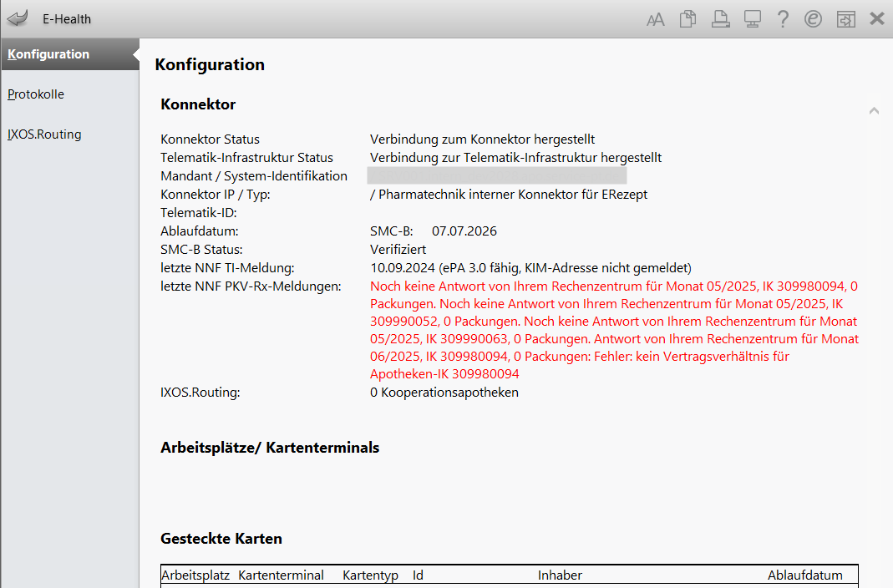Viewport: 893px width, 588px height.
Task: Click the copy documents icon
Action: click(x=688, y=19)
